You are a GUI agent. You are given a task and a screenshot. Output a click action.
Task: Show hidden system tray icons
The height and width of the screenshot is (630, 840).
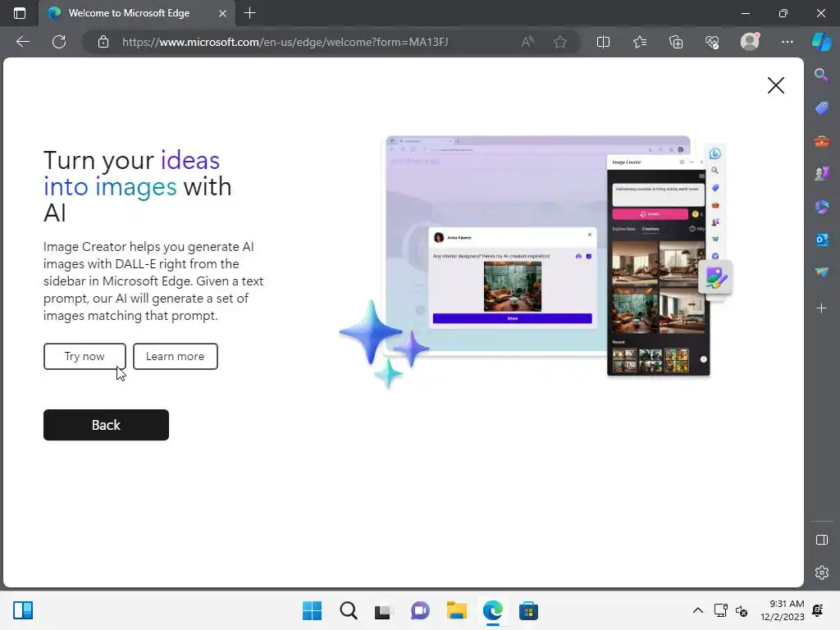[698, 610]
